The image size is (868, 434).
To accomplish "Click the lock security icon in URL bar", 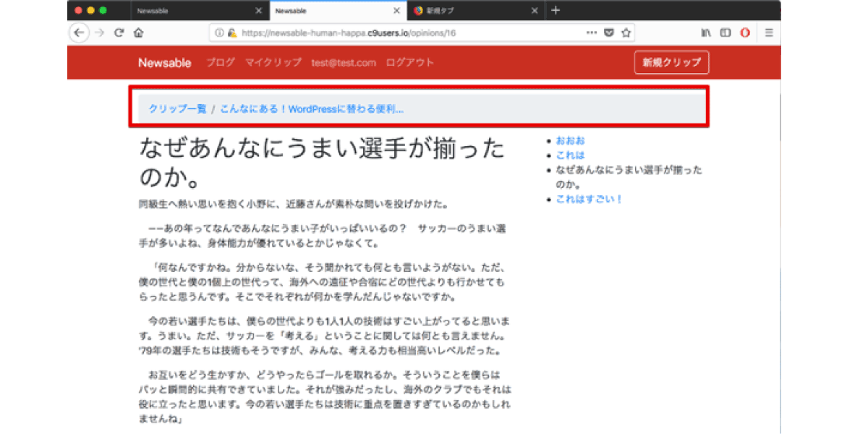I will click(231, 33).
